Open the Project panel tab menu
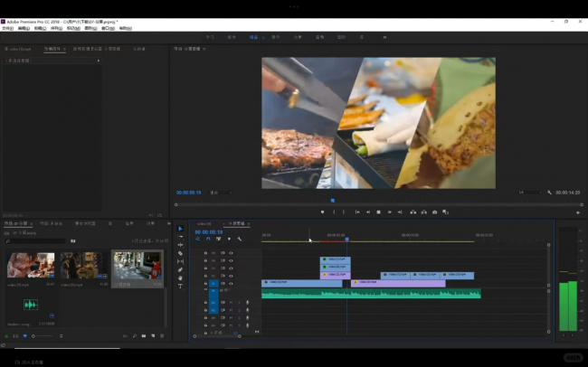 coord(31,224)
